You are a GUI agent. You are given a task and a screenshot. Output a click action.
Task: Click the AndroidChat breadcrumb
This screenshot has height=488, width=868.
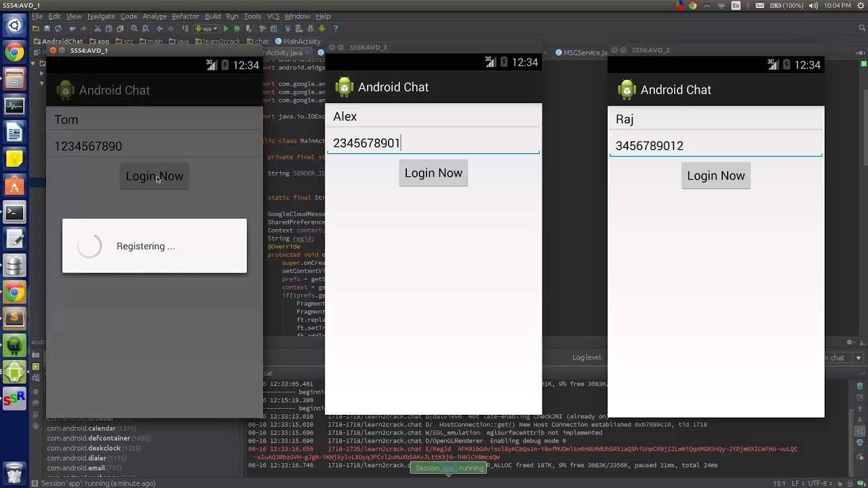point(58,41)
